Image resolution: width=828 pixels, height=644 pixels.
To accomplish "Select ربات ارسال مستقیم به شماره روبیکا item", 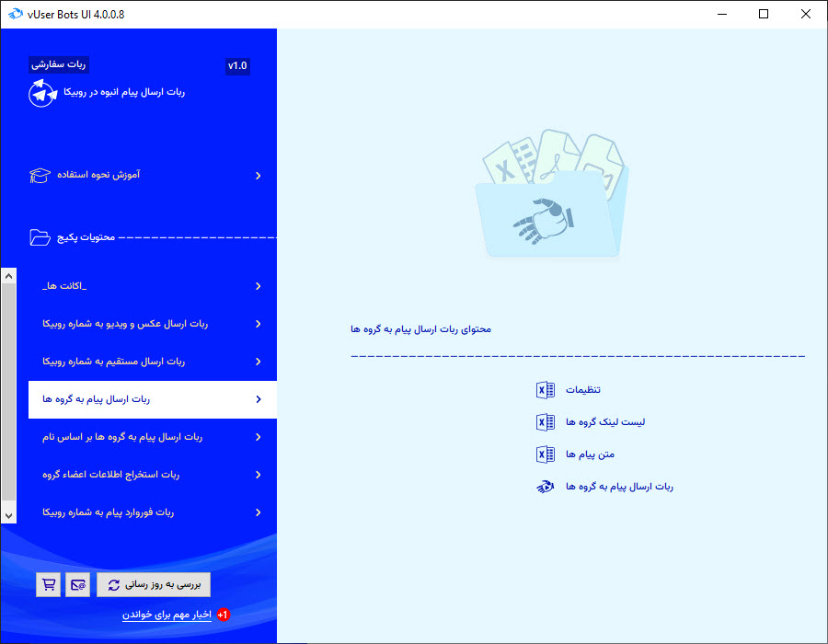I will [153, 362].
